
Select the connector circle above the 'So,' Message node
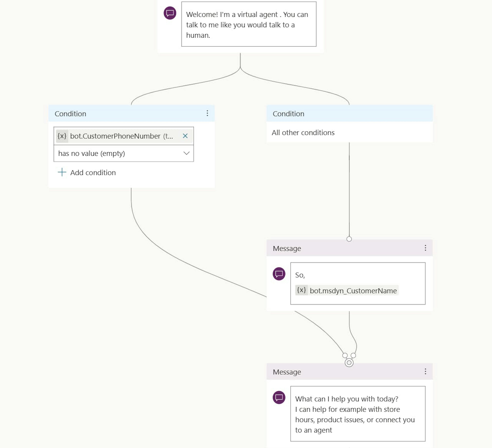click(349, 239)
